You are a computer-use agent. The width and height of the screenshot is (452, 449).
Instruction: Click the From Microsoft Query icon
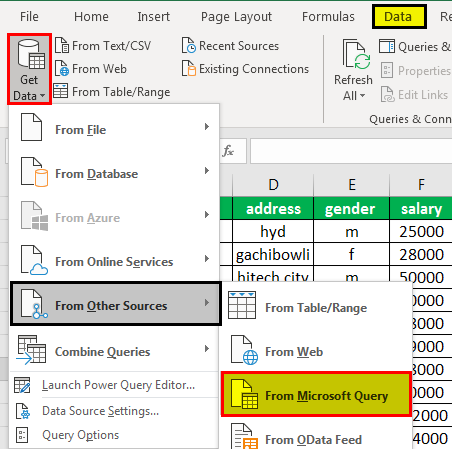(x=245, y=394)
